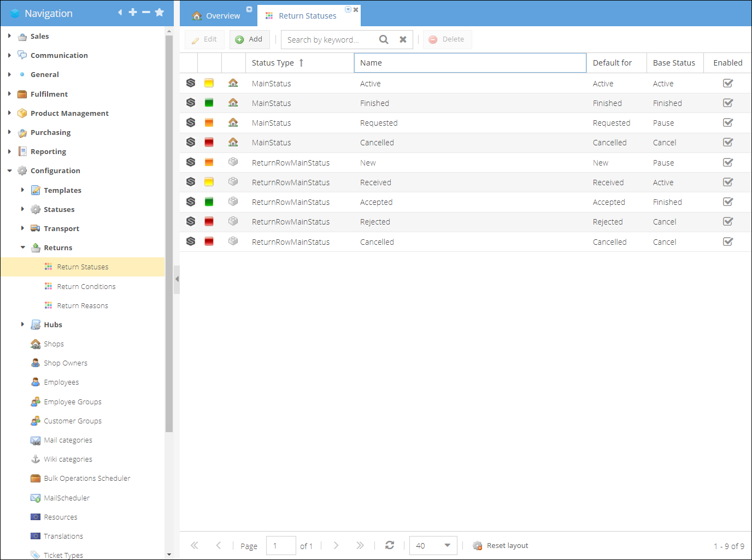Switch to the Overview tab
Screen dimensions: 752x560
(216, 16)
